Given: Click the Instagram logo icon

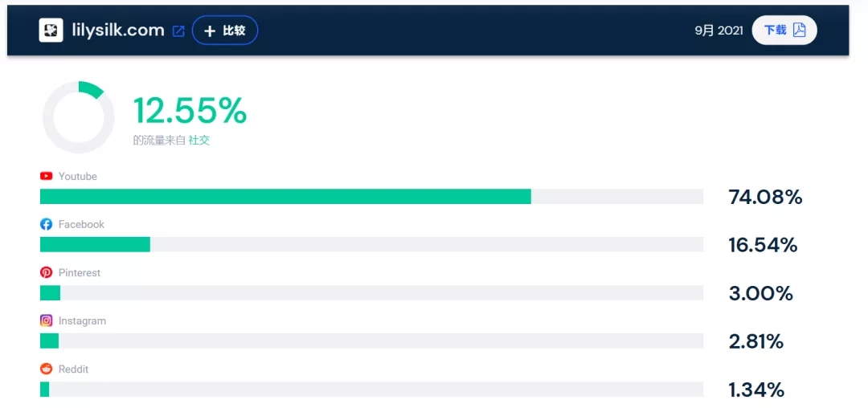Looking at the screenshot, I should (47, 320).
